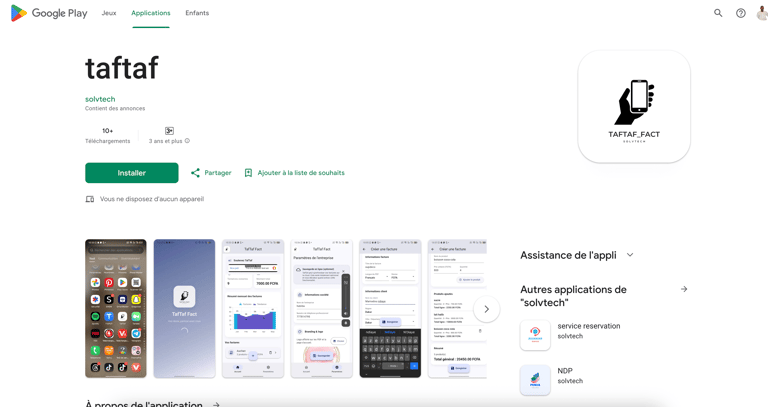
Task: Click the TAFTAF_FACT app icon
Action: (634, 107)
